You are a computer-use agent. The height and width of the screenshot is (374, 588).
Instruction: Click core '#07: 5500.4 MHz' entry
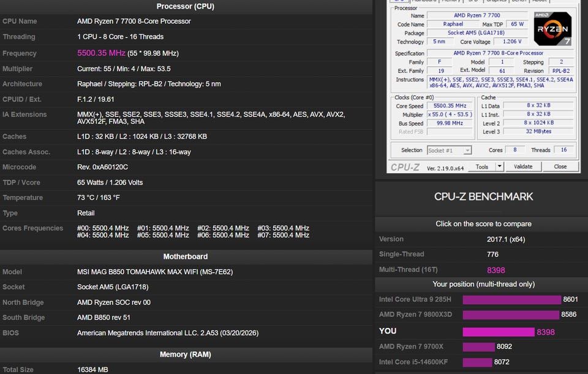284,235
